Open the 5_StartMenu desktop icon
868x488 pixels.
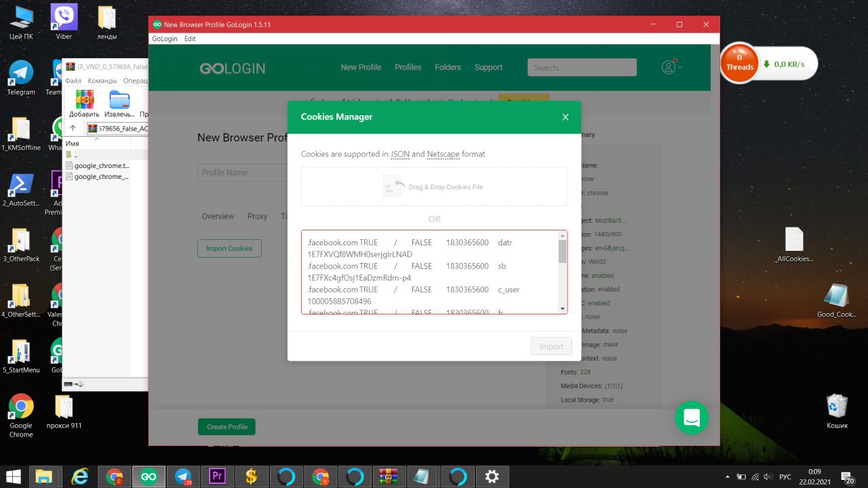pyautogui.click(x=21, y=355)
